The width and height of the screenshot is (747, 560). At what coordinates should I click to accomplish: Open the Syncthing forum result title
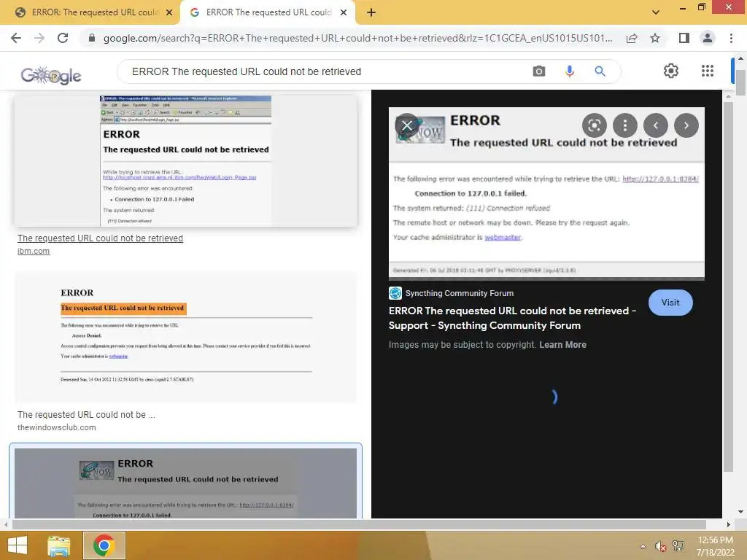click(x=512, y=318)
